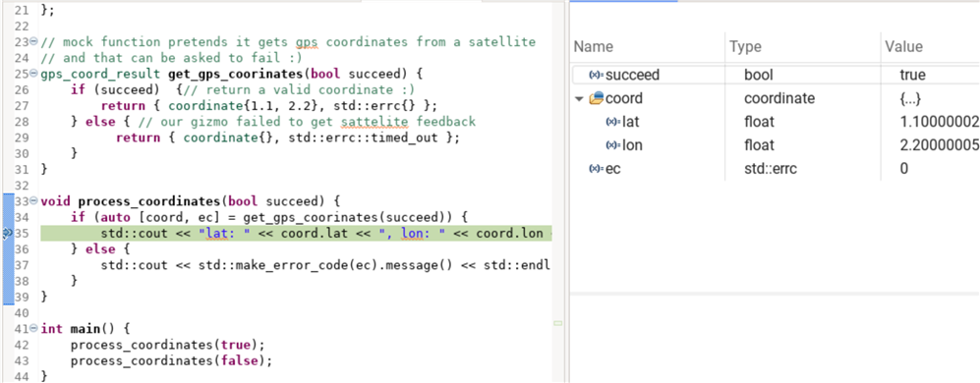980x383 pixels.
Task: Click the instruction pointer arrow at line 35
Action: (7, 233)
